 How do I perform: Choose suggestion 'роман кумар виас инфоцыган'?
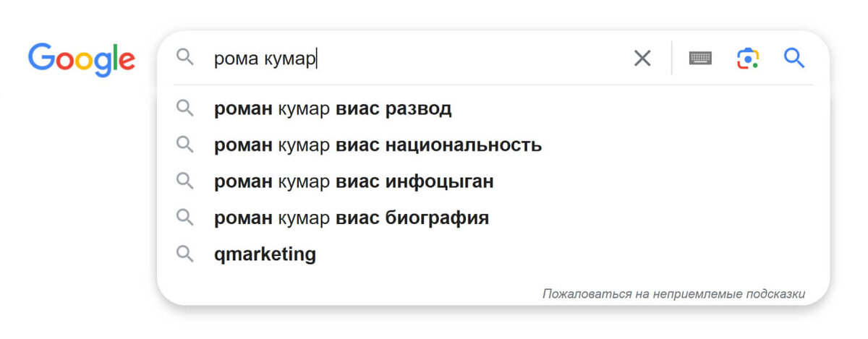493,181
